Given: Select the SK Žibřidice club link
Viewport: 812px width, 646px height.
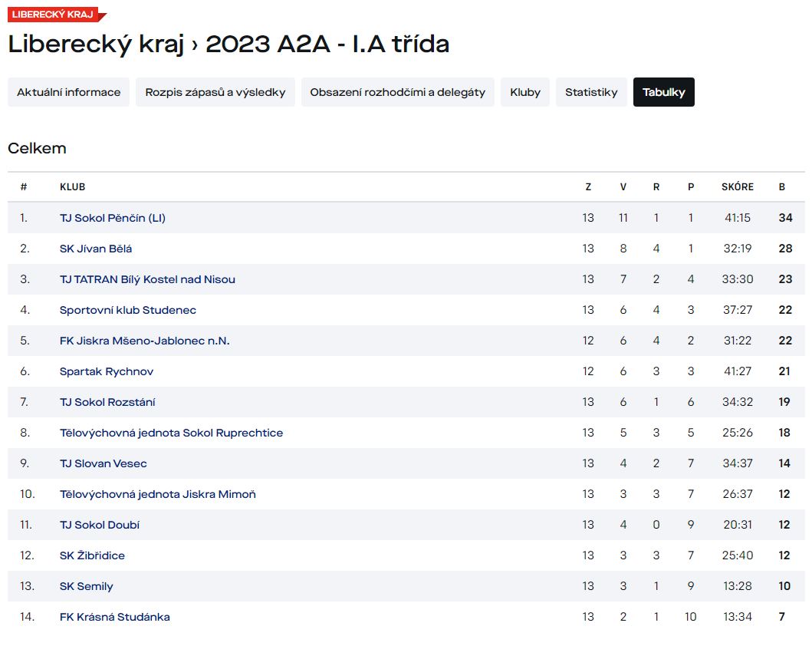Looking at the screenshot, I should (92, 555).
